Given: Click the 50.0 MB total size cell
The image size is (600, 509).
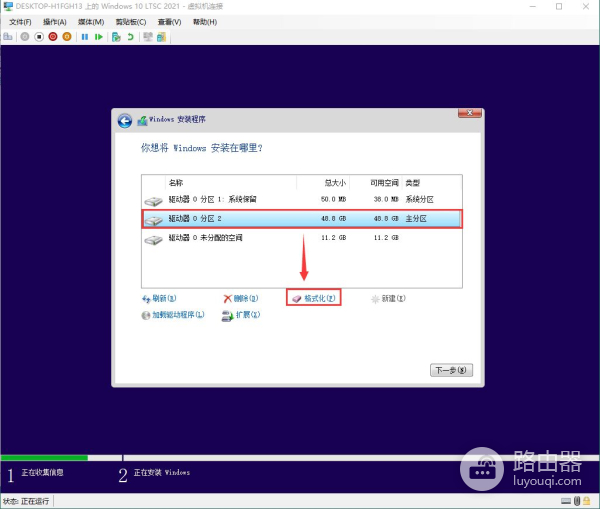Looking at the screenshot, I should pos(333,199).
